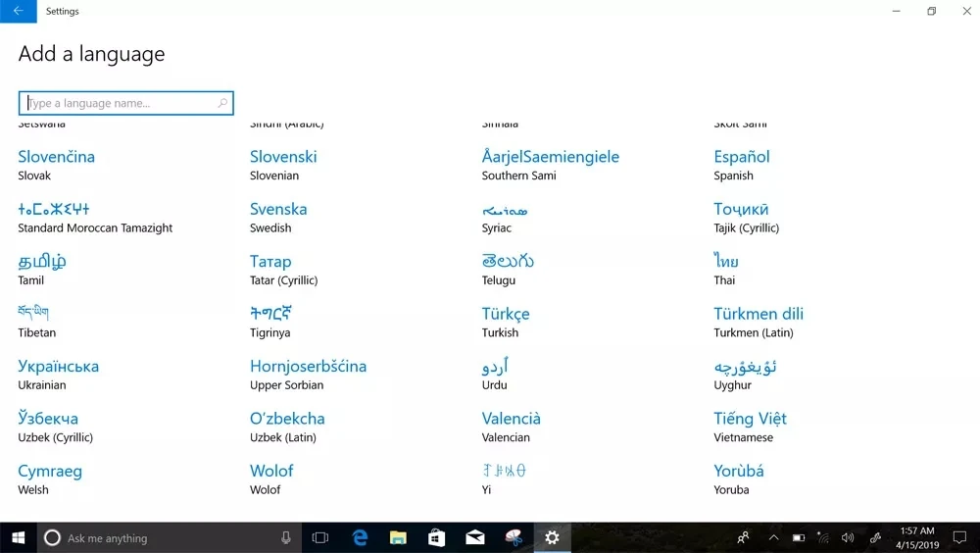The width and height of the screenshot is (980, 553).
Task: Click the battery status icon
Action: click(x=799, y=538)
